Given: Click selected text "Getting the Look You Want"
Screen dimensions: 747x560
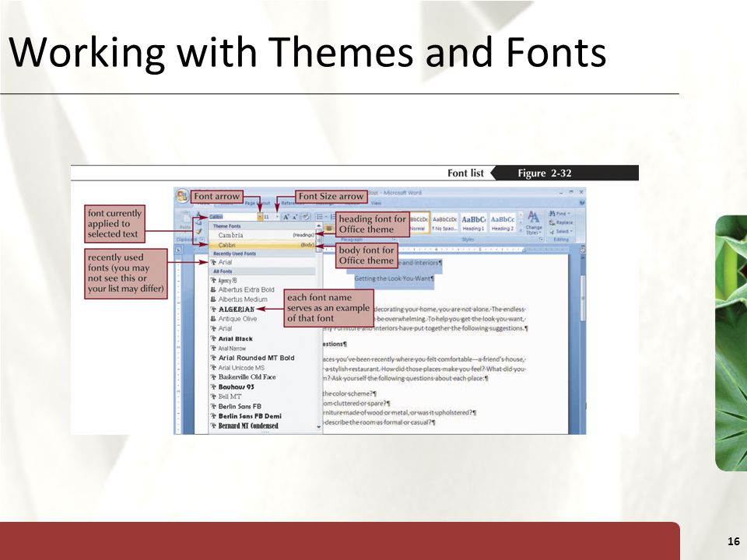Looking at the screenshot, I should coord(394,278).
